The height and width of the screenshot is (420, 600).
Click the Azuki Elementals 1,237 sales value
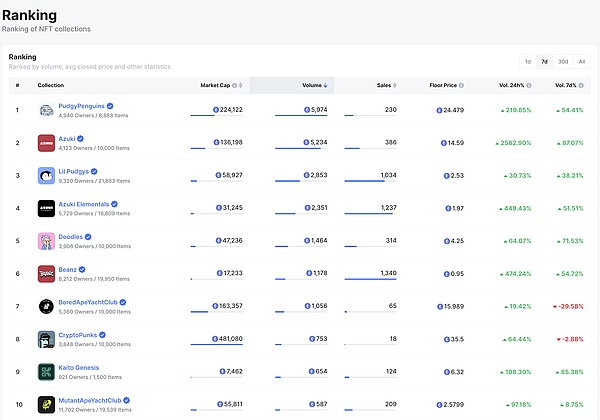[x=389, y=207]
